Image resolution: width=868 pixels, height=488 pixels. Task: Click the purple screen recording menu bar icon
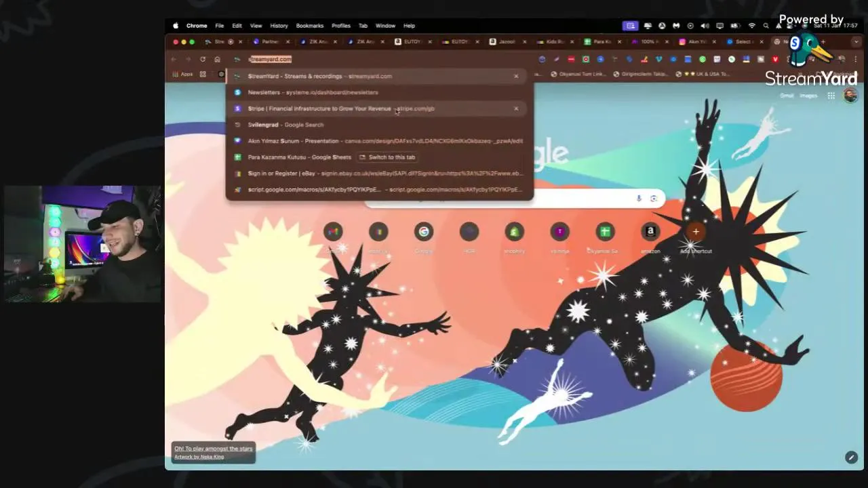tap(631, 26)
